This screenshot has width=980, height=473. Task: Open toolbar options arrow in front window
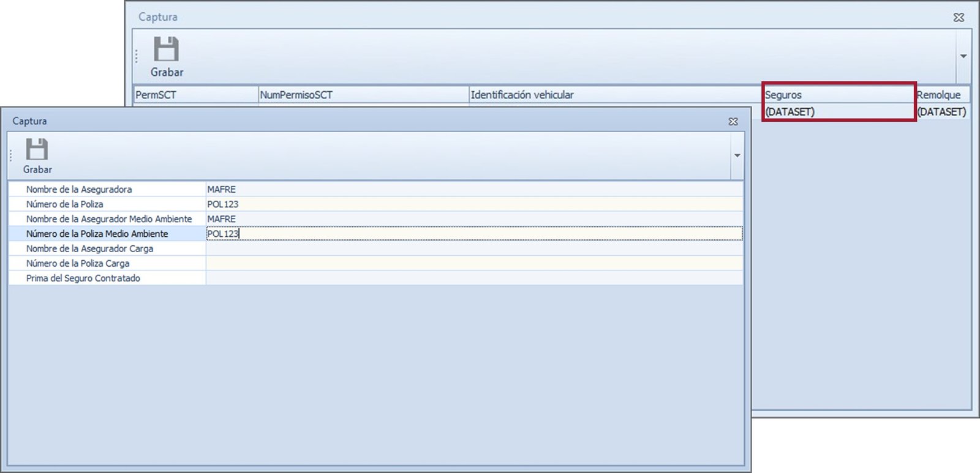pos(737,155)
